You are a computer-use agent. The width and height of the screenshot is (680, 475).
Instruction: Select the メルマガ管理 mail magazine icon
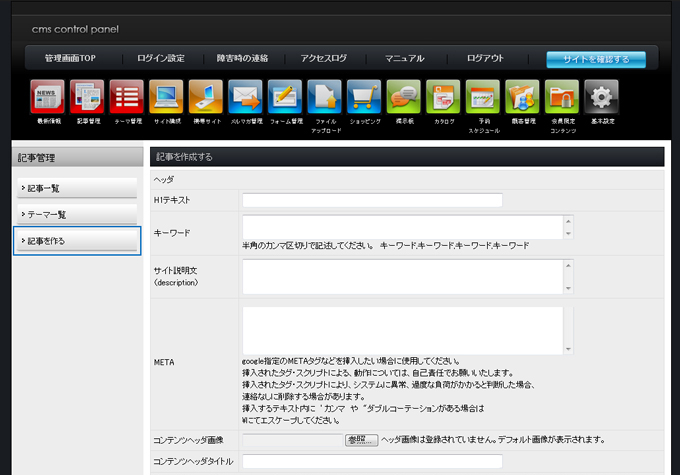click(244, 97)
